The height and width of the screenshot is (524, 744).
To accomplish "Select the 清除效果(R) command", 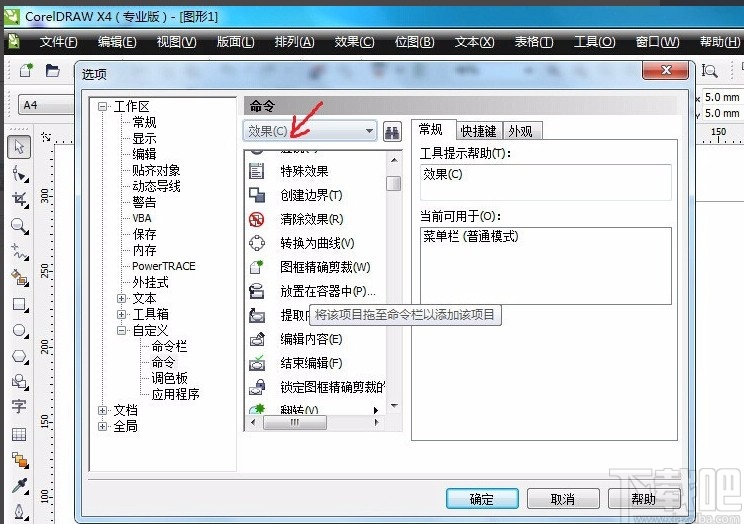I will [x=312, y=219].
